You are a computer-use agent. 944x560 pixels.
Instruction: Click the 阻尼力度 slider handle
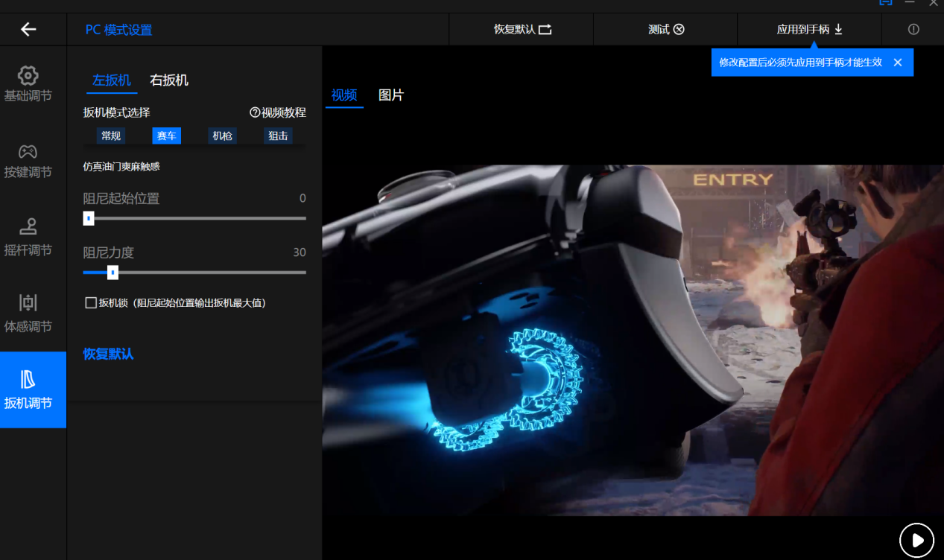[113, 273]
